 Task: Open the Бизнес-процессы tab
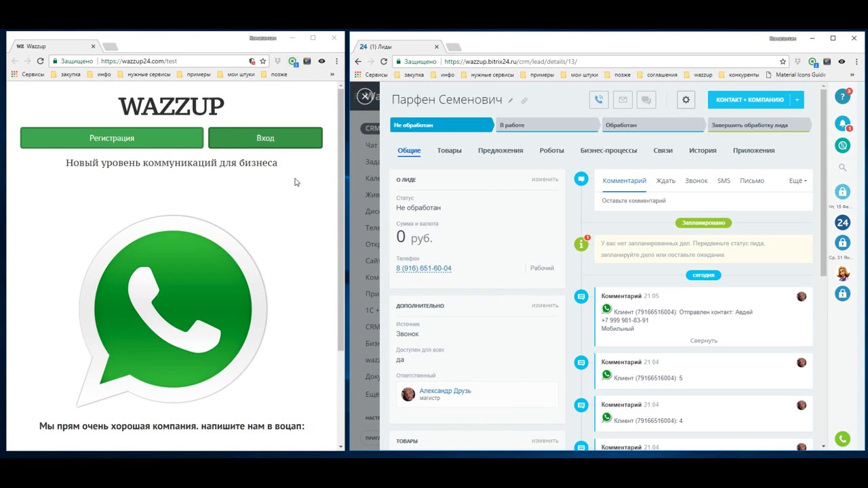(x=608, y=150)
